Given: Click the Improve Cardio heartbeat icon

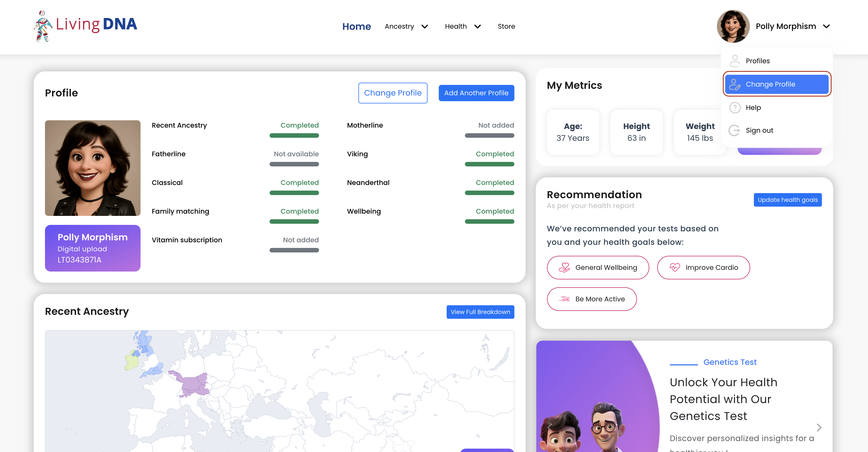Looking at the screenshot, I should point(675,268).
